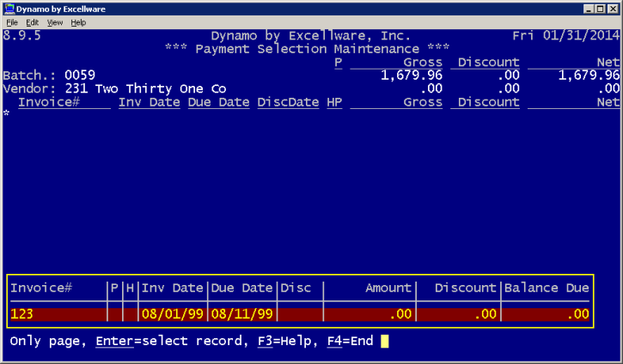Click the DiscDate column header
This screenshot has height=364, width=623.
[x=288, y=102]
